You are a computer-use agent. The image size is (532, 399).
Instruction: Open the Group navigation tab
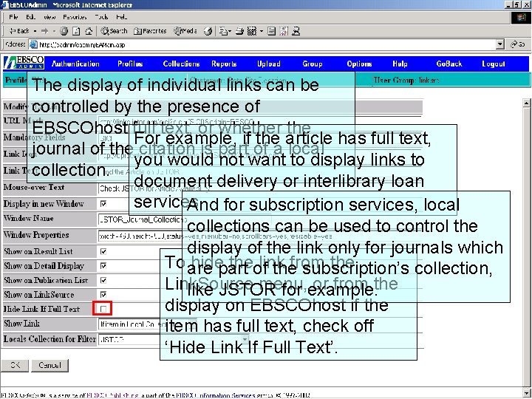[312, 64]
